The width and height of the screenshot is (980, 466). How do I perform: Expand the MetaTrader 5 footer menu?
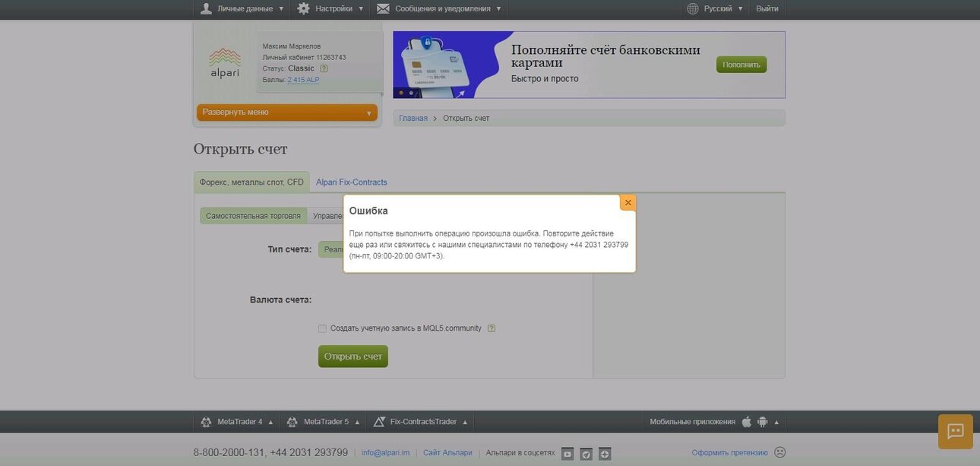click(322, 422)
